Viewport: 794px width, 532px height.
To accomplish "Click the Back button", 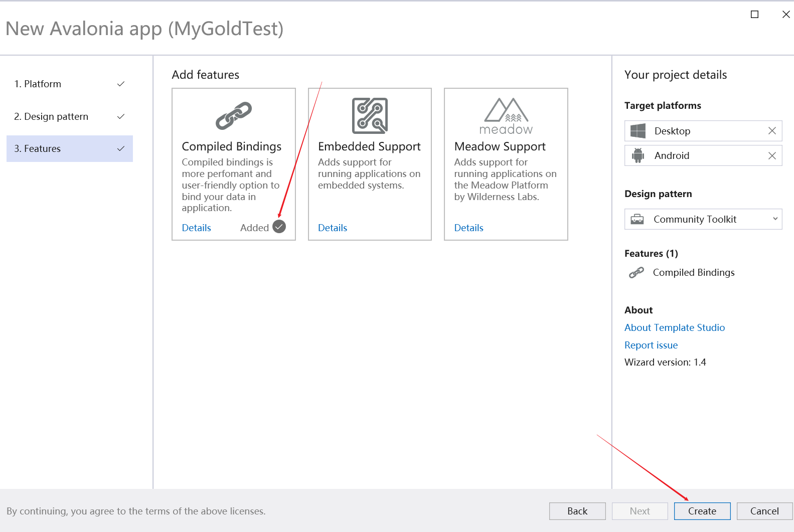I will [x=577, y=511].
